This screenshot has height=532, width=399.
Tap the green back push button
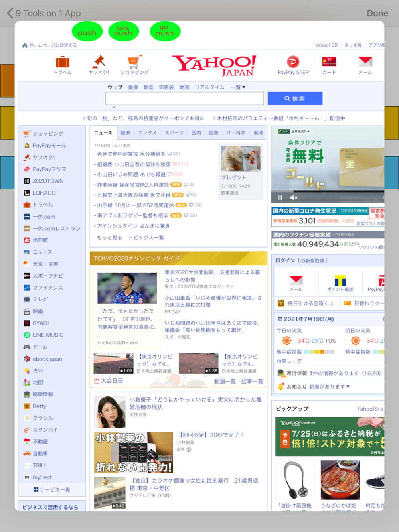coord(123,32)
